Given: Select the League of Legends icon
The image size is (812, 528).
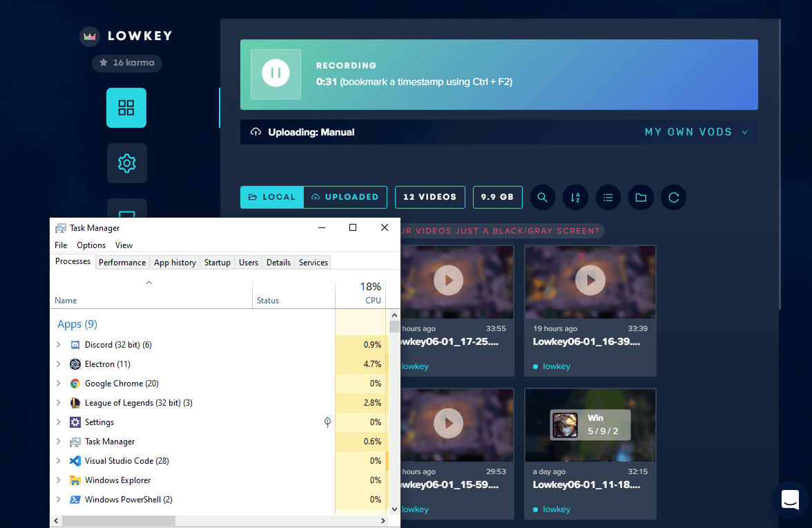Looking at the screenshot, I should pyautogui.click(x=75, y=403).
